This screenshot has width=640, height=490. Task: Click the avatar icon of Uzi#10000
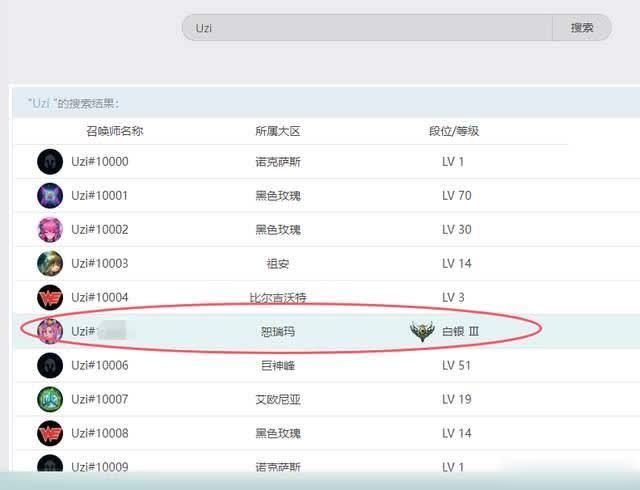pyautogui.click(x=50, y=162)
